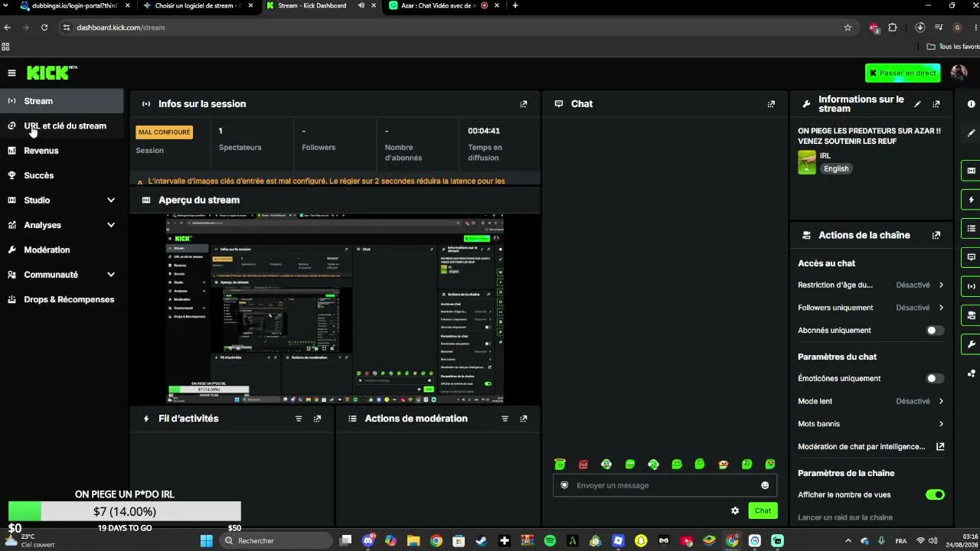This screenshot has width=980, height=551.
Task: Open Mode lent options
Action: 871,401
